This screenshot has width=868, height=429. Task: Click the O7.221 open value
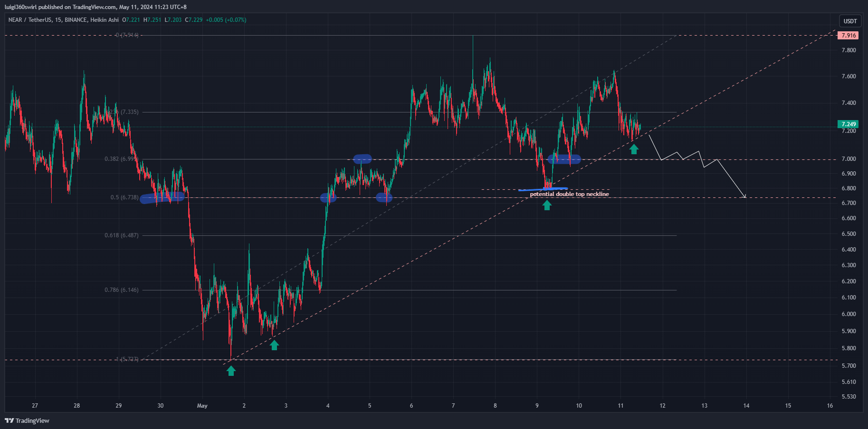tap(131, 20)
